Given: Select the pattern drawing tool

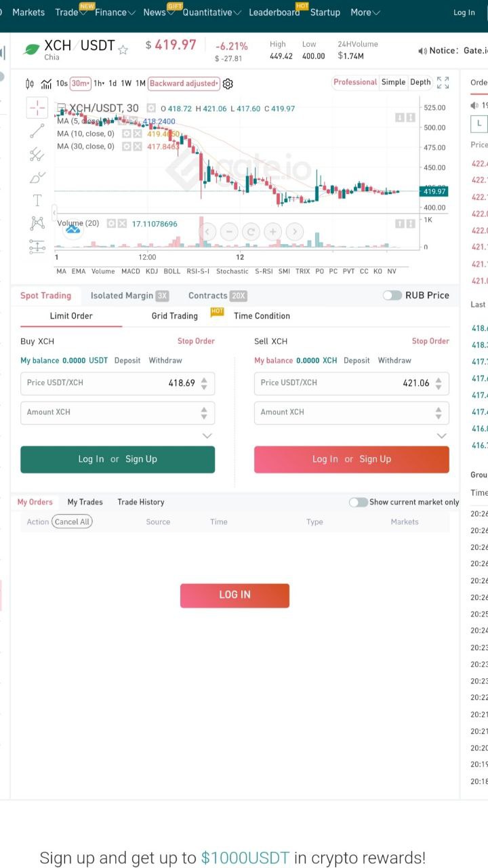Looking at the screenshot, I should tap(37, 223).
